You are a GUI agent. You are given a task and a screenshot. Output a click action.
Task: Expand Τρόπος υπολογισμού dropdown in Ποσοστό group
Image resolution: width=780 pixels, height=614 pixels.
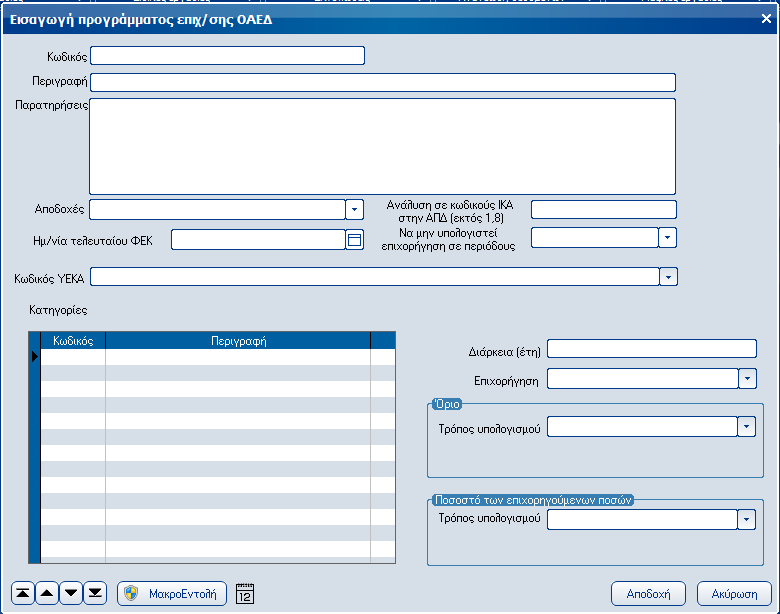746,519
